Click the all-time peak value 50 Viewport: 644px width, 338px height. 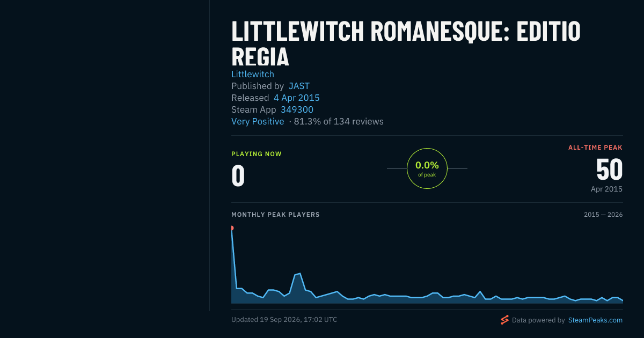(609, 170)
